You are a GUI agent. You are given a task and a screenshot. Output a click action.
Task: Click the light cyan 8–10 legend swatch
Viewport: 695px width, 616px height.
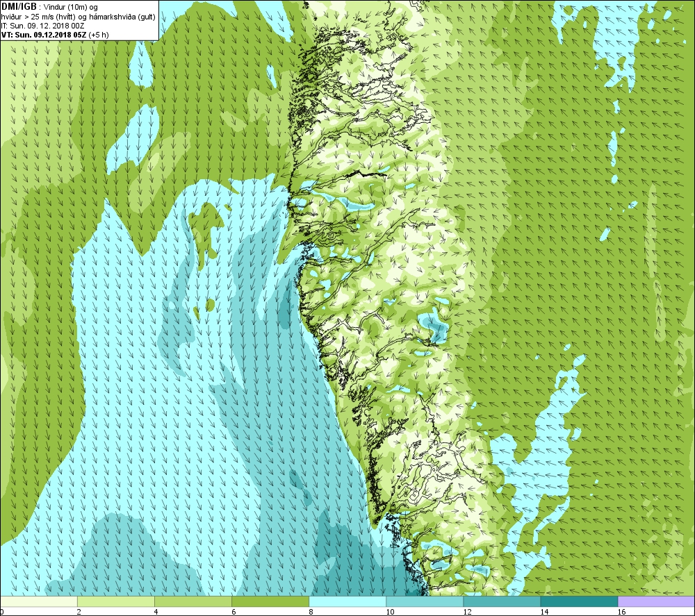[347, 601]
